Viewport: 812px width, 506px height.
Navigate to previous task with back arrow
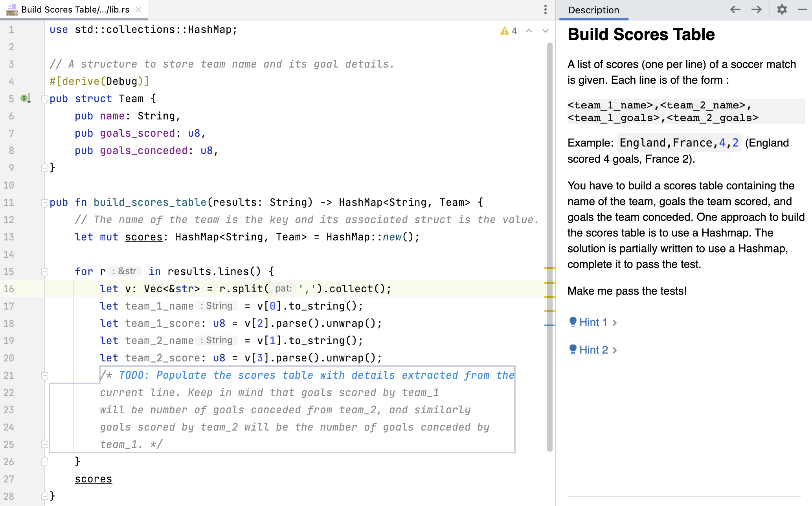click(735, 9)
